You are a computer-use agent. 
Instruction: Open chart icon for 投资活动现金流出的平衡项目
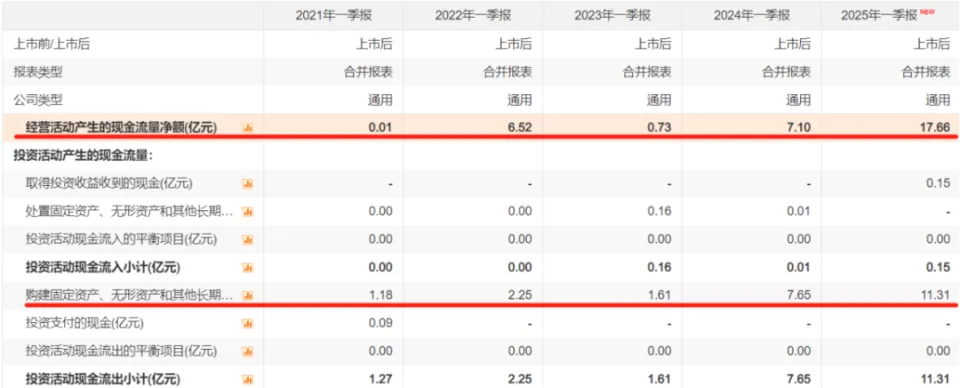click(248, 351)
